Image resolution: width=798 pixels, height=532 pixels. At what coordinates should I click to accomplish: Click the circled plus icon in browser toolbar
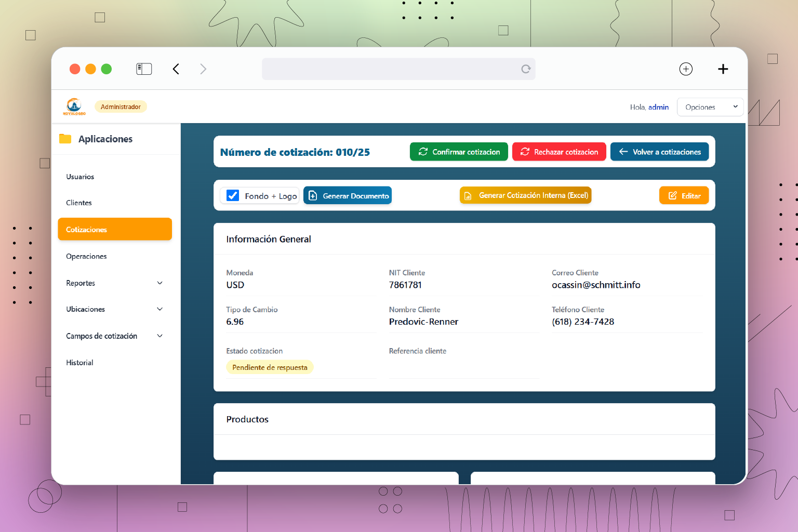[x=686, y=69]
